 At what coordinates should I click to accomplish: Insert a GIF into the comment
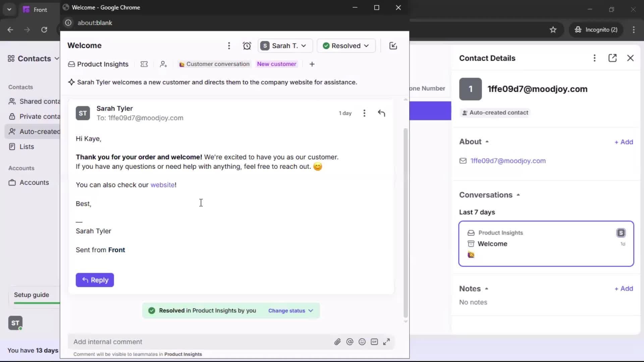tap(375, 342)
